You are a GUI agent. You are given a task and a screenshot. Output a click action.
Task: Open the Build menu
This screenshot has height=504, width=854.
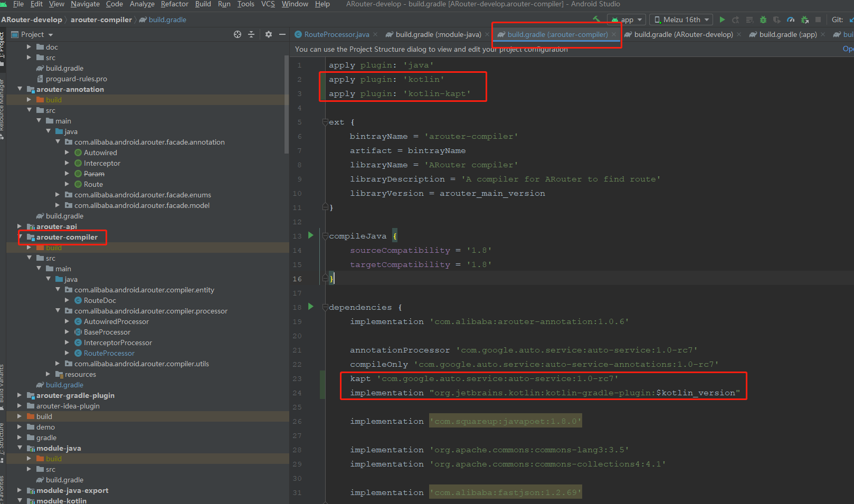pyautogui.click(x=203, y=4)
